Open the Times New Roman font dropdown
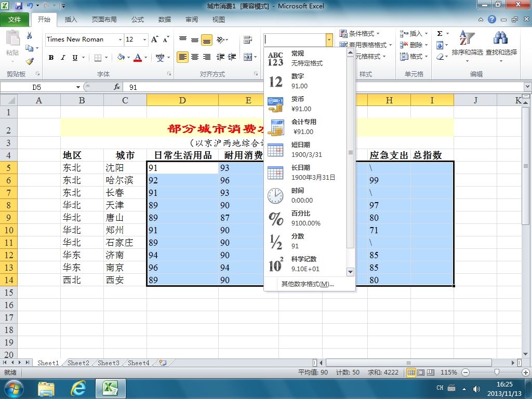This screenshot has height=399, width=532. point(120,39)
